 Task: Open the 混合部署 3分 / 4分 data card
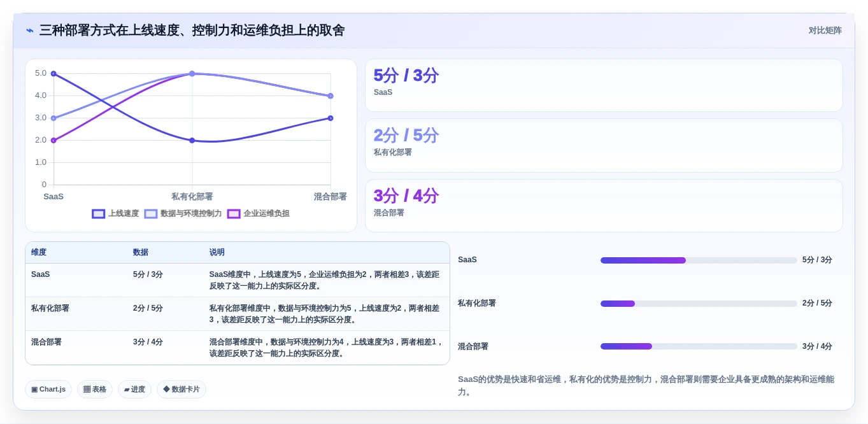point(604,206)
